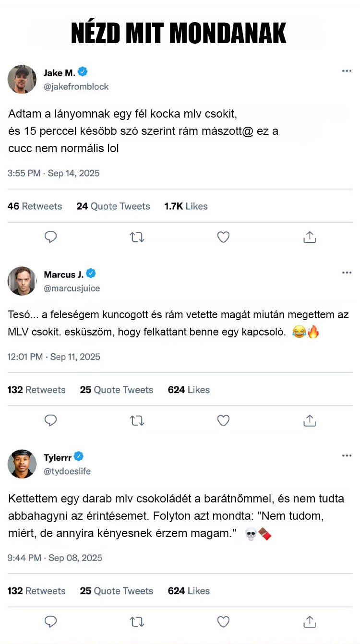Like the tweet from @tydoeslife
Viewport: 360px width, 644px height.
(223, 622)
